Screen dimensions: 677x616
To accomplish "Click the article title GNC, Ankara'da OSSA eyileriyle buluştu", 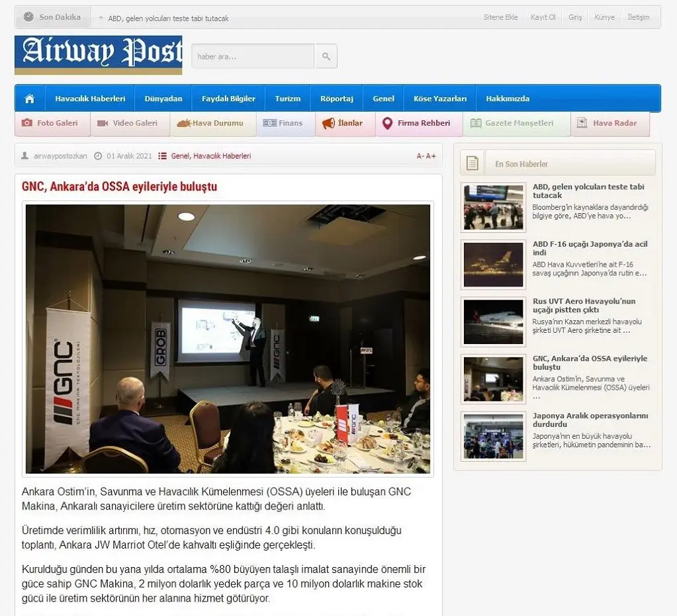I will coord(119,187).
